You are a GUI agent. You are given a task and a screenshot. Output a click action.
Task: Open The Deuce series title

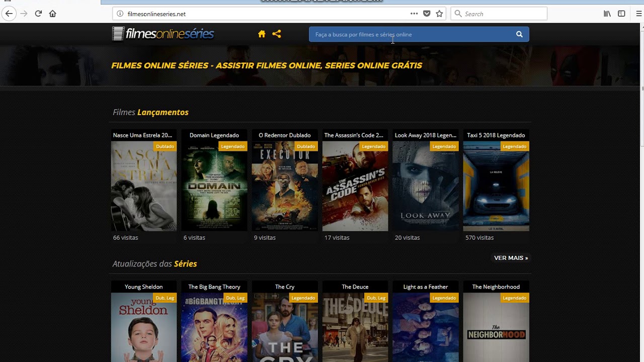tap(355, 287)
